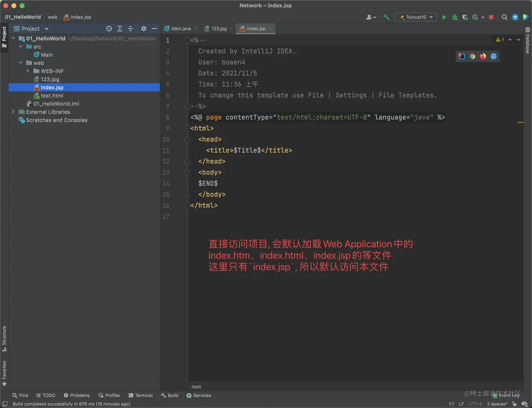Click the root breadcrumb below the editor

pos(196,387)
